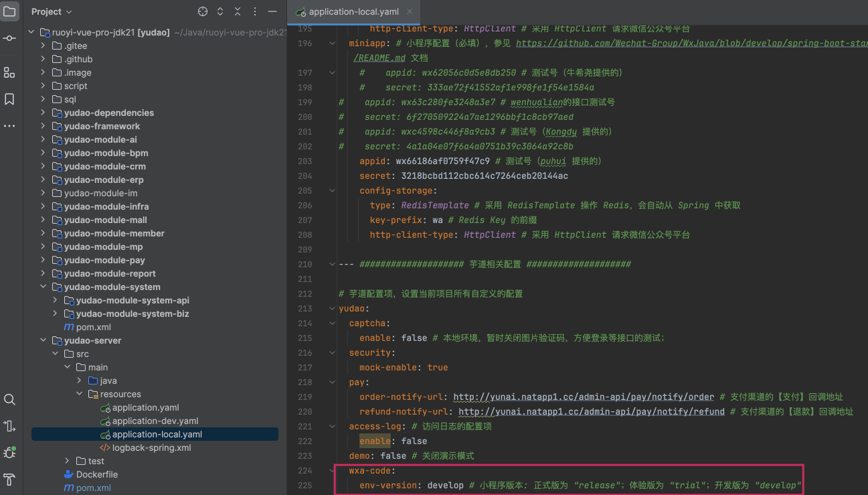Image resolution: width=868 pixels, height=495 pixels.
Task: Open the Build hammer tool window
Action: [9, 480]
